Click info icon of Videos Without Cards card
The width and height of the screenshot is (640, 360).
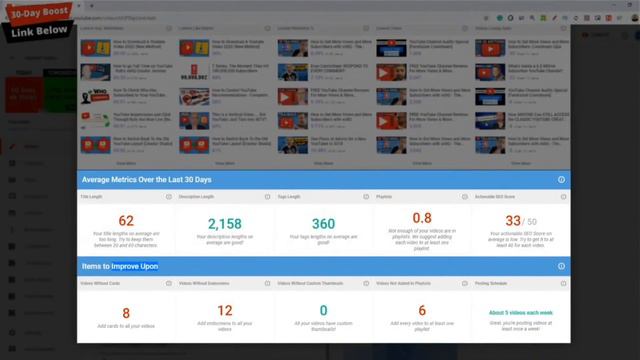[x=169, y=283]
